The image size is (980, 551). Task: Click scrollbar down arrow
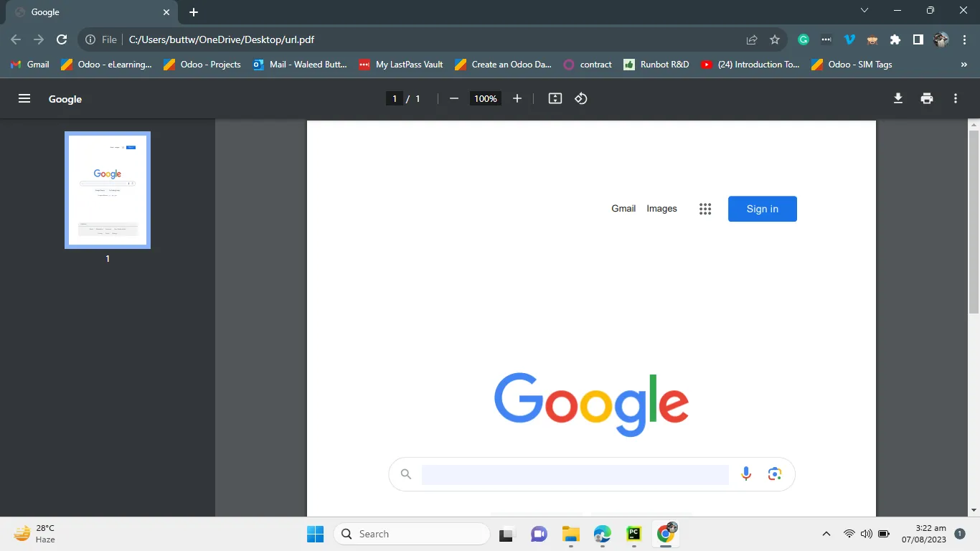click(x=974, y=510)
